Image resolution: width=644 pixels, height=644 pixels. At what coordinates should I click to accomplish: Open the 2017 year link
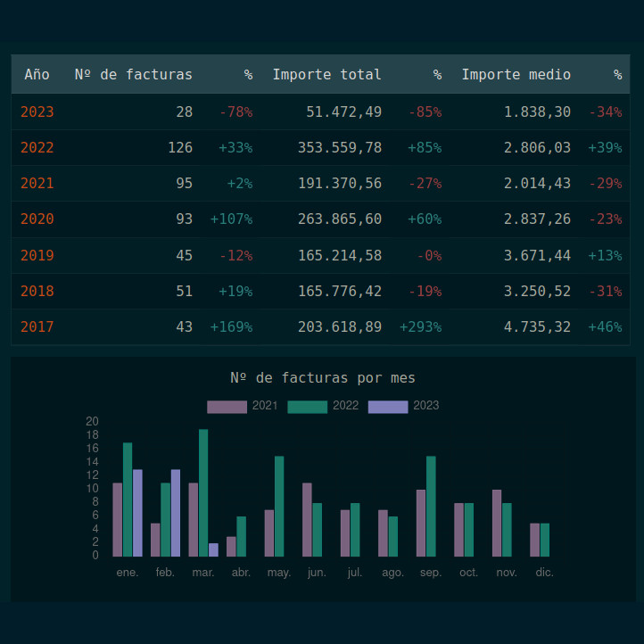pos(37,326)
